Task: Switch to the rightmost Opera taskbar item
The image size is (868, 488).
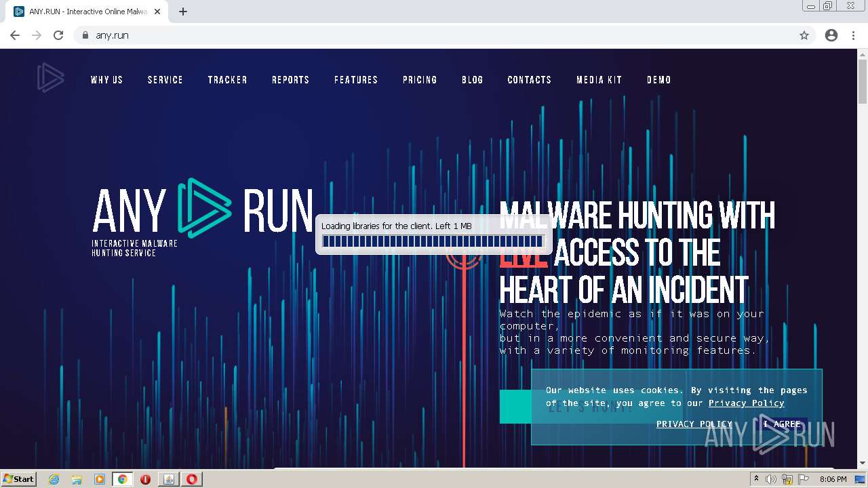Action: coord(192,479)
